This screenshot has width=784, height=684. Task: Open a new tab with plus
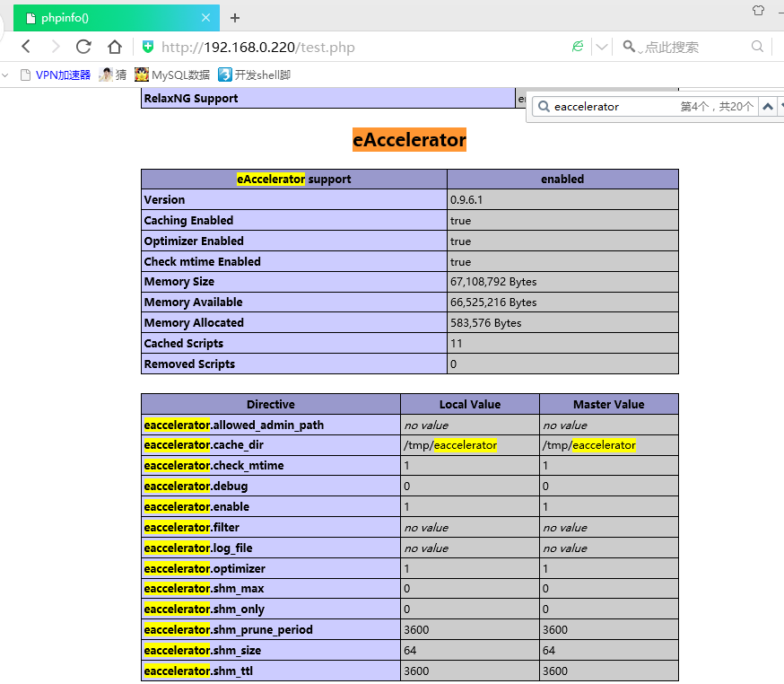coord(234,18)
